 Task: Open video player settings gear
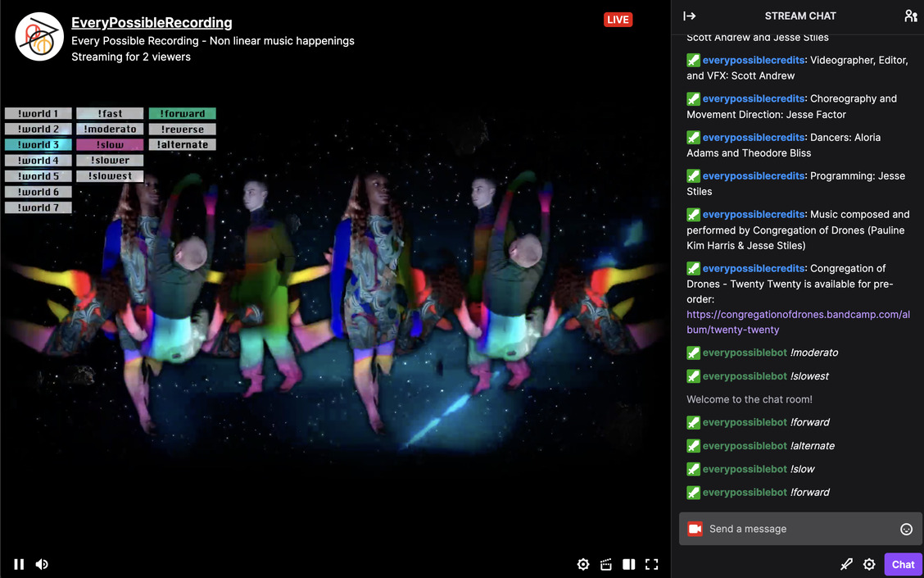coord(583,564)
